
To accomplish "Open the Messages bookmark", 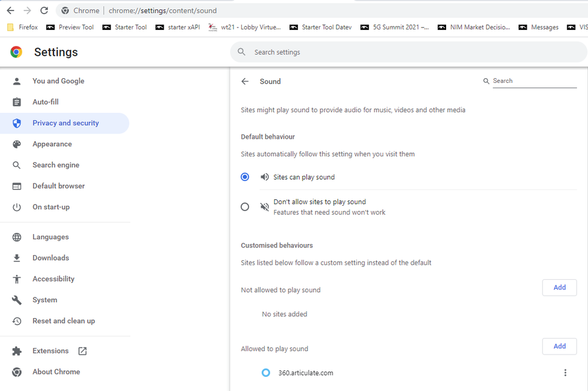I will point(539,27).
